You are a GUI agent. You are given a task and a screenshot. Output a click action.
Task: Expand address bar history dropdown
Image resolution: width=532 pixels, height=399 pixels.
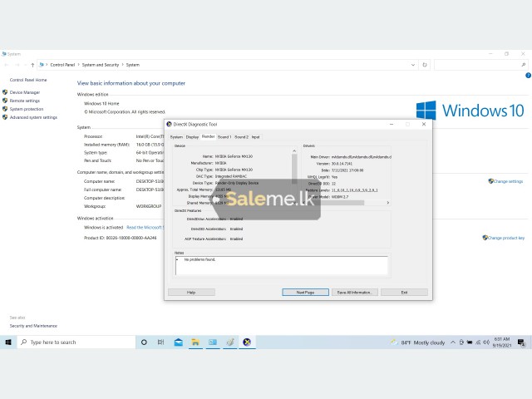click(413, 65)
